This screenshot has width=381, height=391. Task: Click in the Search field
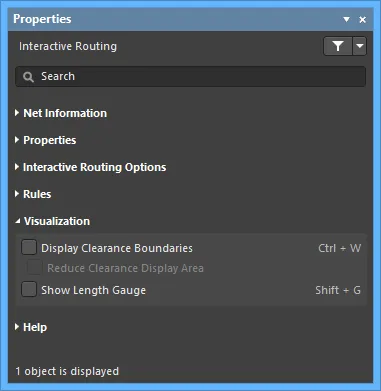click(190, 77)
